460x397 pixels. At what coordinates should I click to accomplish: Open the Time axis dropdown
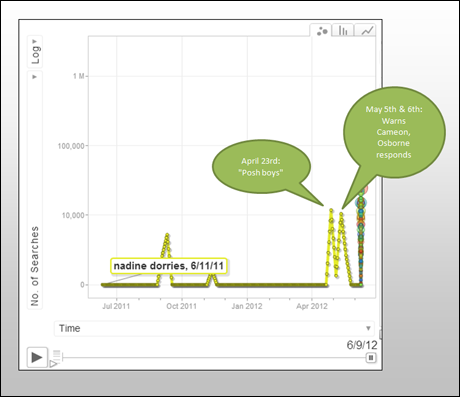pyautogui.click(x=214, y=328)
